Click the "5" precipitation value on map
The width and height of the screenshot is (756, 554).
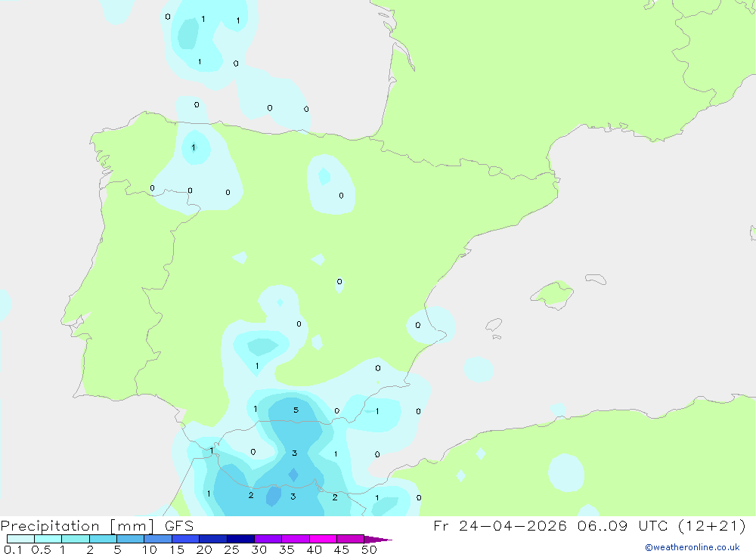coord(296,410)
